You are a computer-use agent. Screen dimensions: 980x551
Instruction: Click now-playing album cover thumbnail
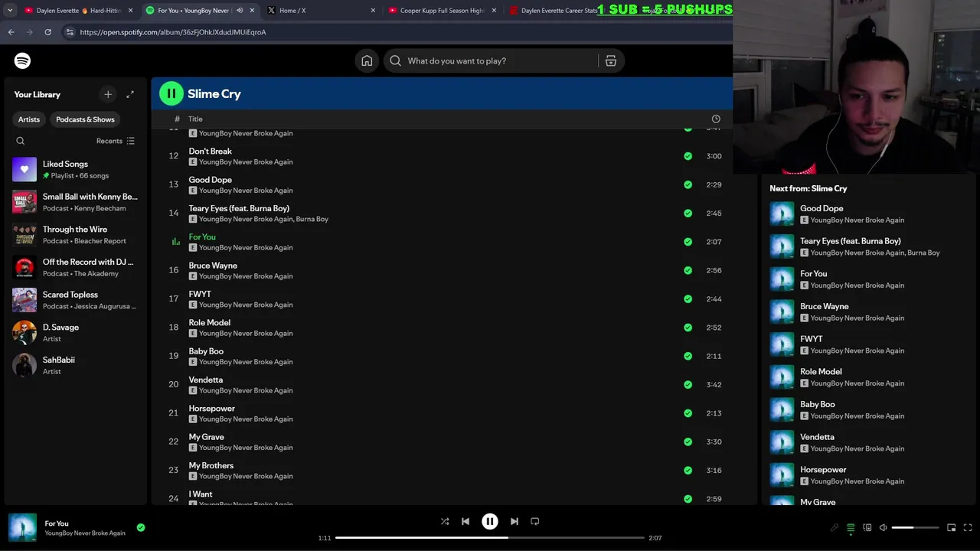pyautogui.click(x=22, y=527)
